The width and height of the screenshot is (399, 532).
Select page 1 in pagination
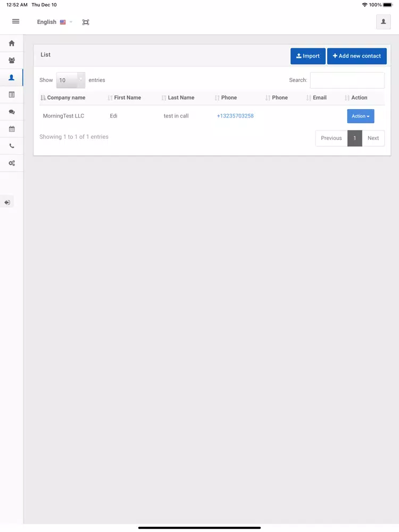click(354, 138)
